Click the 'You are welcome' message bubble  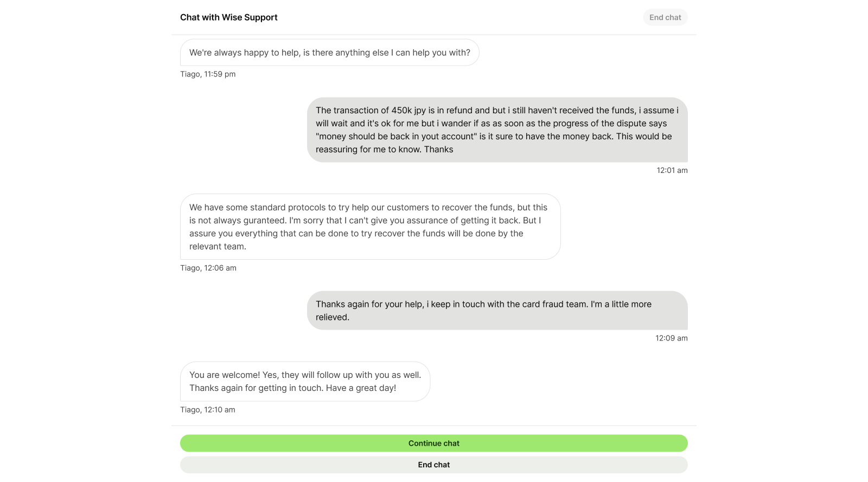305,381
